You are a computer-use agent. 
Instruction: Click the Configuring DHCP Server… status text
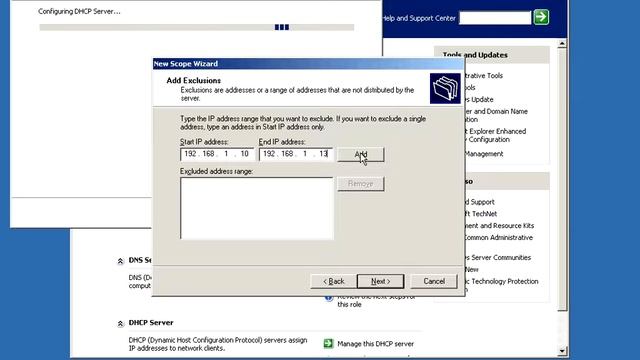79,11
